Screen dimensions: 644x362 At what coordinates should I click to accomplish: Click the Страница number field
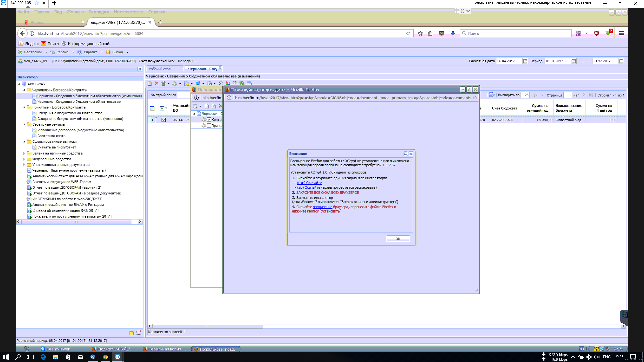tap(568, 95)
